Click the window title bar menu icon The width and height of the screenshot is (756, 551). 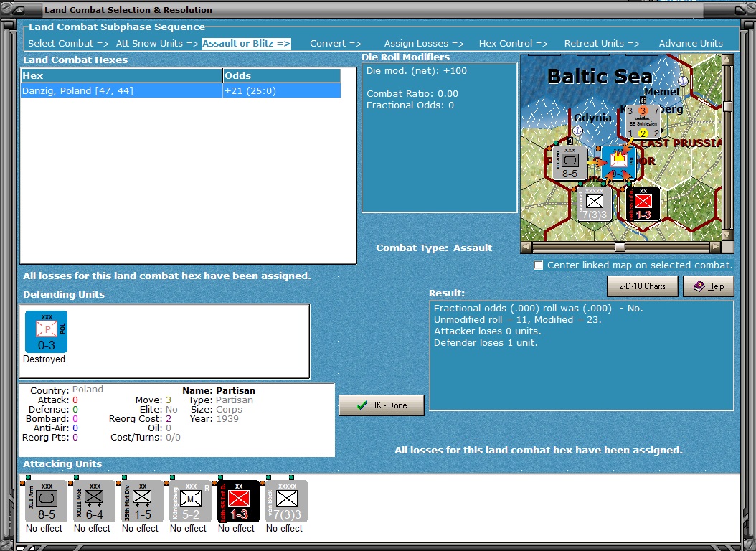coord(19,9)
